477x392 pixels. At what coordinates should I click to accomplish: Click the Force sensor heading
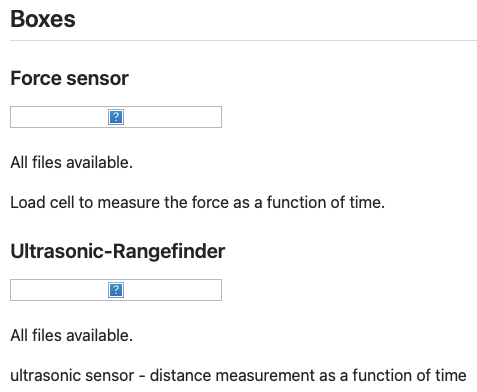pos(69,78)
